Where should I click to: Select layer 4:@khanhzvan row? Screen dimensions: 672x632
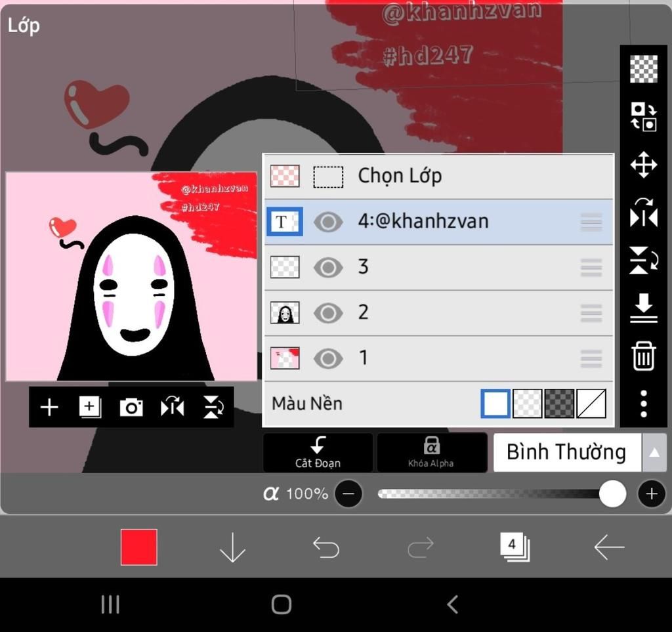(438, 222)
